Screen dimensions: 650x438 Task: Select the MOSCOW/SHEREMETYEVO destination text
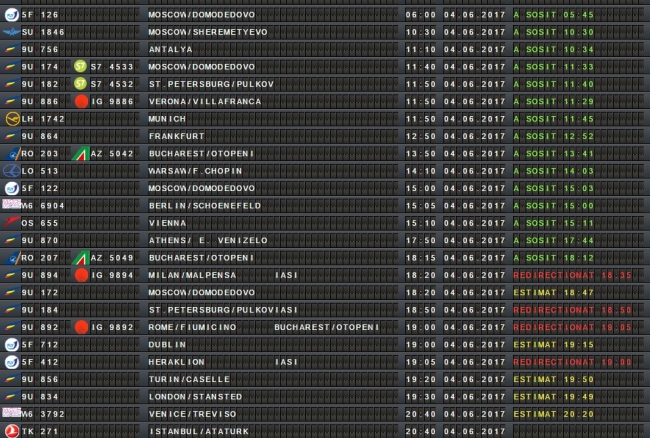[x=208, y=32]
